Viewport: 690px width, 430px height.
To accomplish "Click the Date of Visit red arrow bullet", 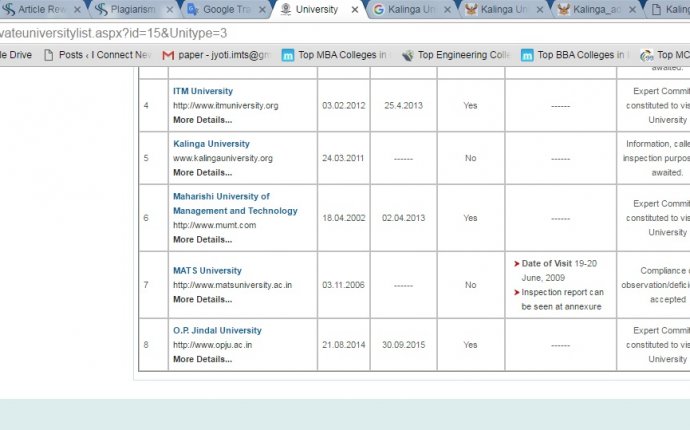I will click(x=517, y=264).
